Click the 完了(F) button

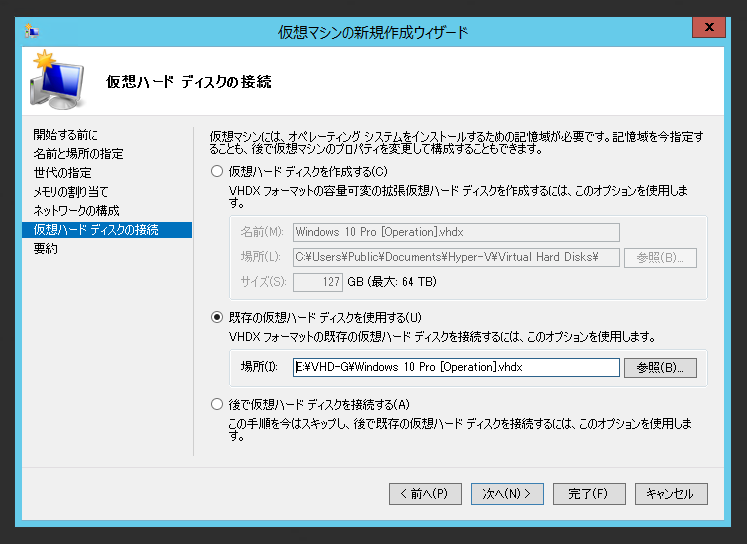[589, 494]
